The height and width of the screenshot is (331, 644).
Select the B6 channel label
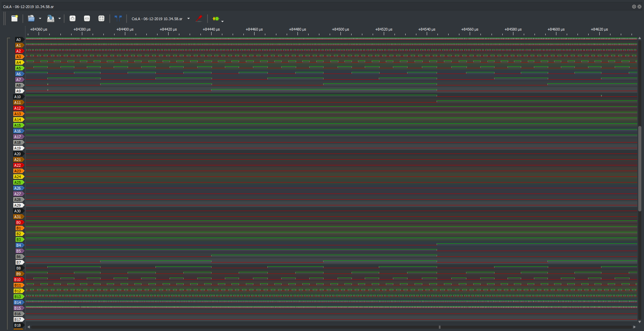pyautogui.click(x=19, y=257)
